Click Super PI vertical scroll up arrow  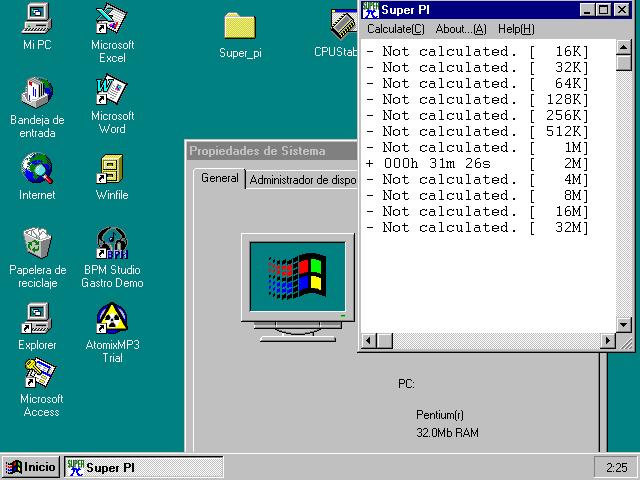623,47
